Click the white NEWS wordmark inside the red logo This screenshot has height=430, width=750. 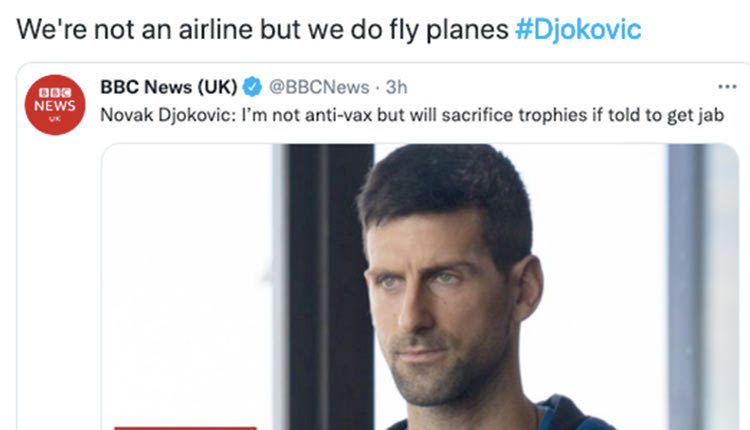[55, 106]
